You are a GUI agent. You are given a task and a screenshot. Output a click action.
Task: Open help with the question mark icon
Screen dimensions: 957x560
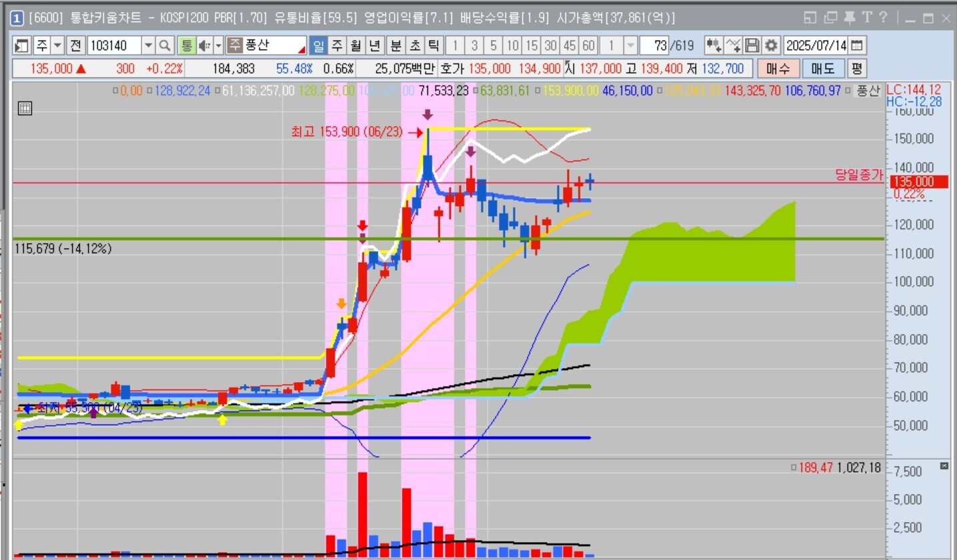pyautogui.click(x=884, y=18)
